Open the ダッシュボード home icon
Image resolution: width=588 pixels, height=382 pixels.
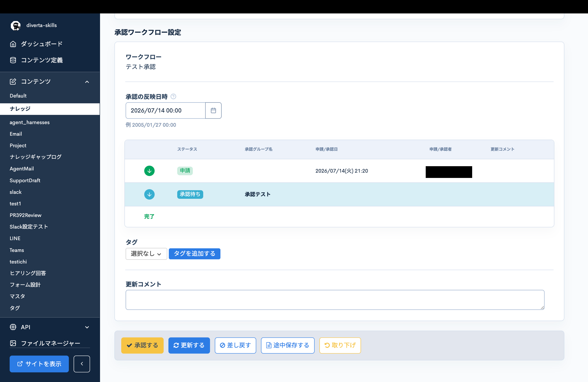(13, 44)
